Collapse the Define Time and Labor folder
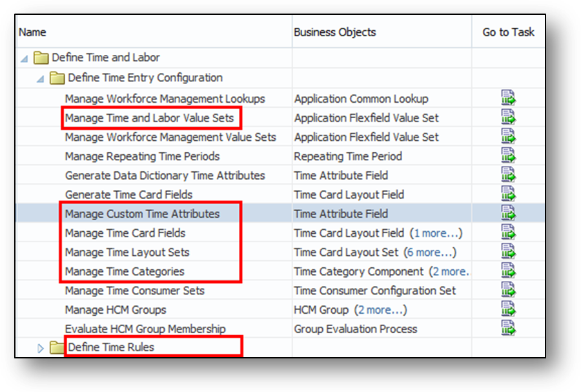The height and width of the screenshot is (392, 581). (25, 58)
